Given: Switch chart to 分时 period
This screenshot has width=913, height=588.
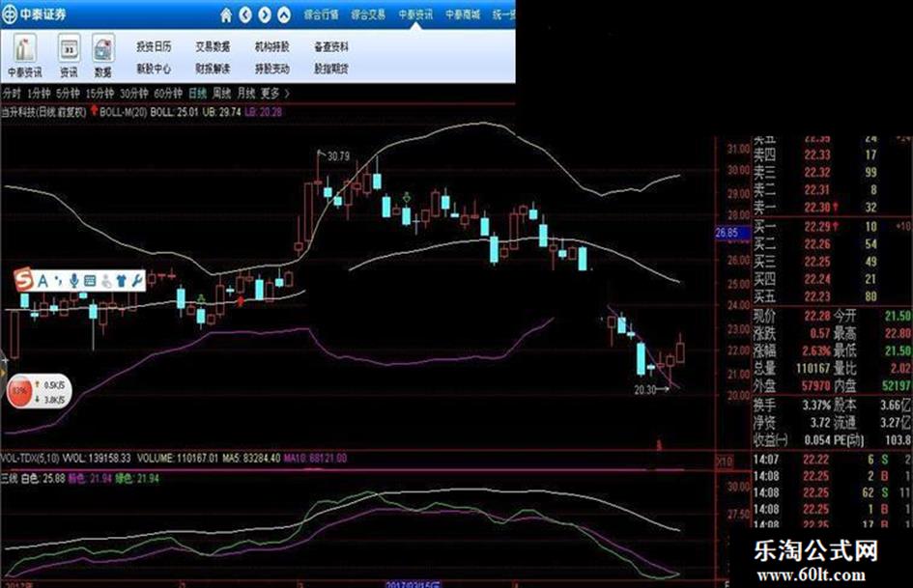Looking at the screenshot, I should [x=12, y=93].
